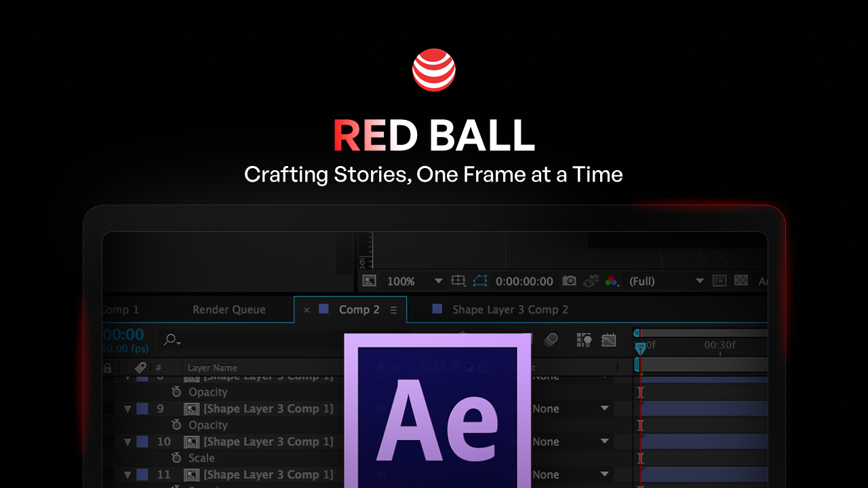Toggle the Opacity stopwatch above layer 9
868x488 pixels.
(x=176, y=392)
